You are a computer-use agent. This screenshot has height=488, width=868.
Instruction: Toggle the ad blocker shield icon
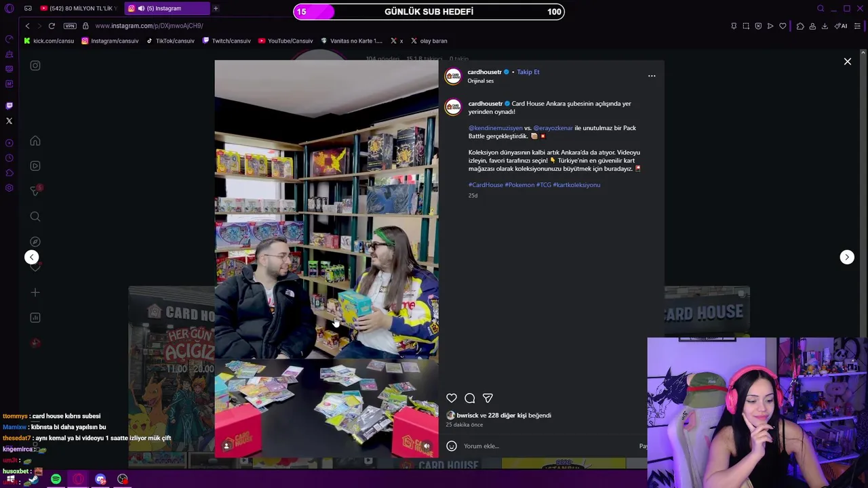758,26
